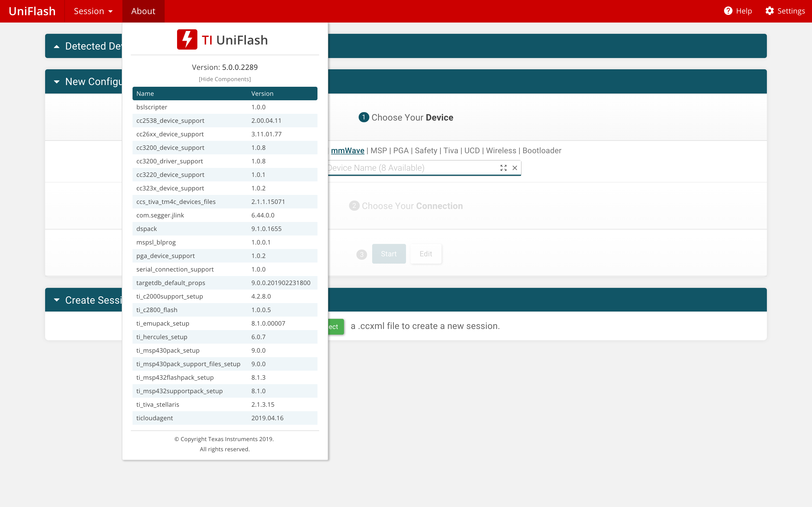
Task: Select the Bootloader device category
Action: 542,151
